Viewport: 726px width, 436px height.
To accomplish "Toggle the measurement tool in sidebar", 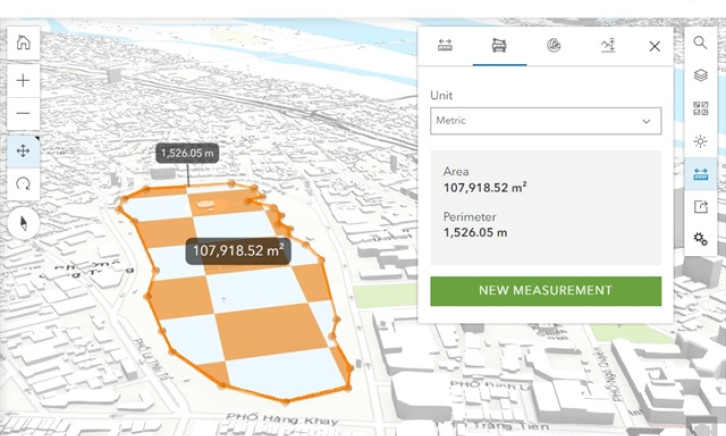I will pos(700,174).
